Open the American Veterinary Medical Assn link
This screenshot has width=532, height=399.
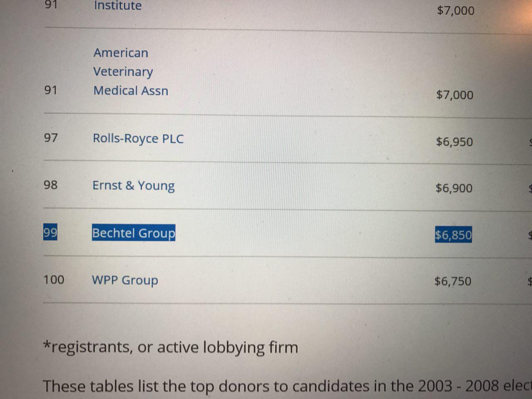click(x=131, y=71)
